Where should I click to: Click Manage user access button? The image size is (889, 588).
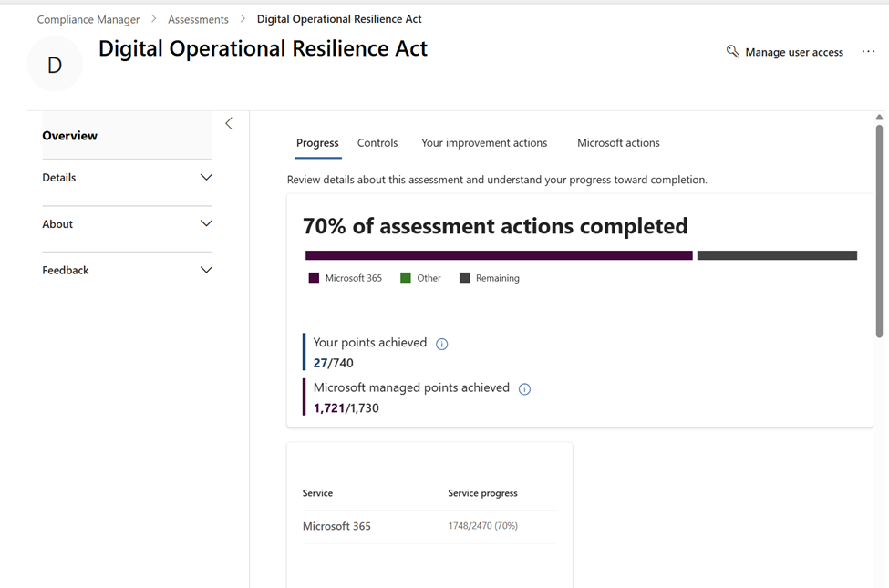pos(793,52)
